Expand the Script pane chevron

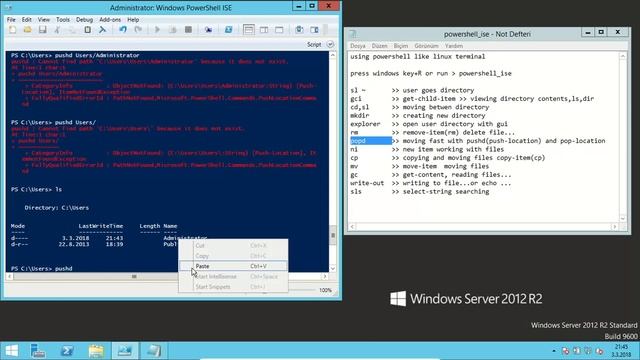point(330,44)
